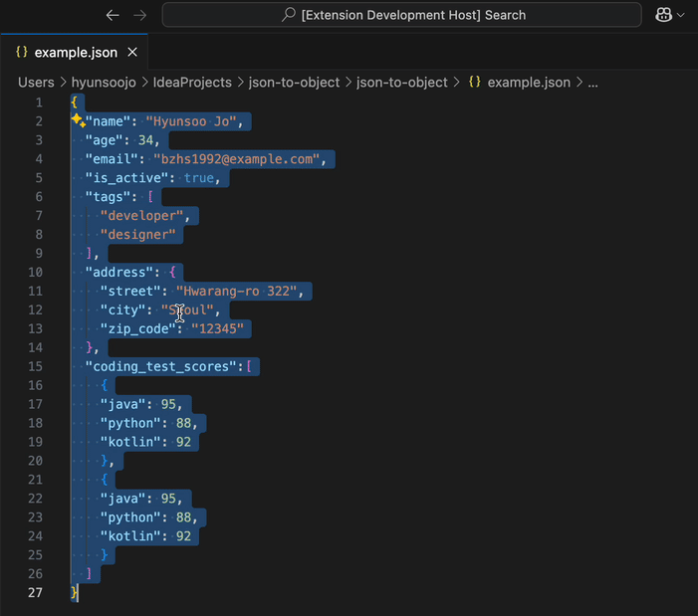Viewport: 698px width, 616px height.
Task: Open the IdeaProjects breadcrumb segment
Action: tap(192, 83)
